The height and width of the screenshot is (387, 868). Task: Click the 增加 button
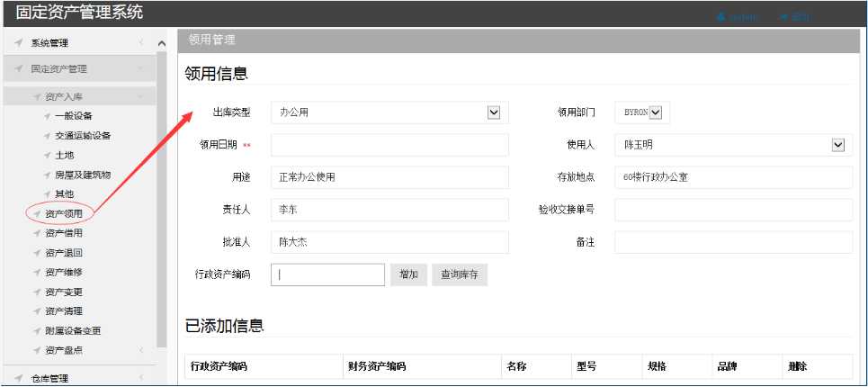[x=407, y=274]
